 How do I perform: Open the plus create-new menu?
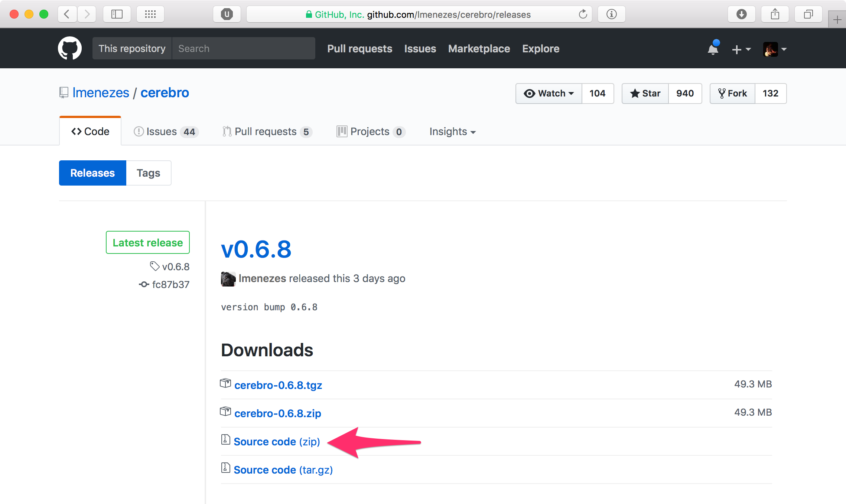pyautogui.click(x=741, y=49)
